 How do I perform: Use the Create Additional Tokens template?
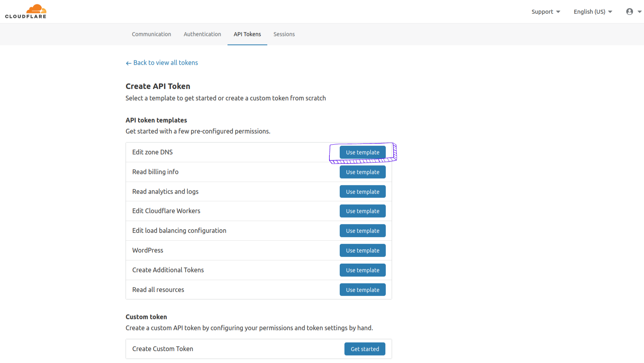[x=362, y=270]
